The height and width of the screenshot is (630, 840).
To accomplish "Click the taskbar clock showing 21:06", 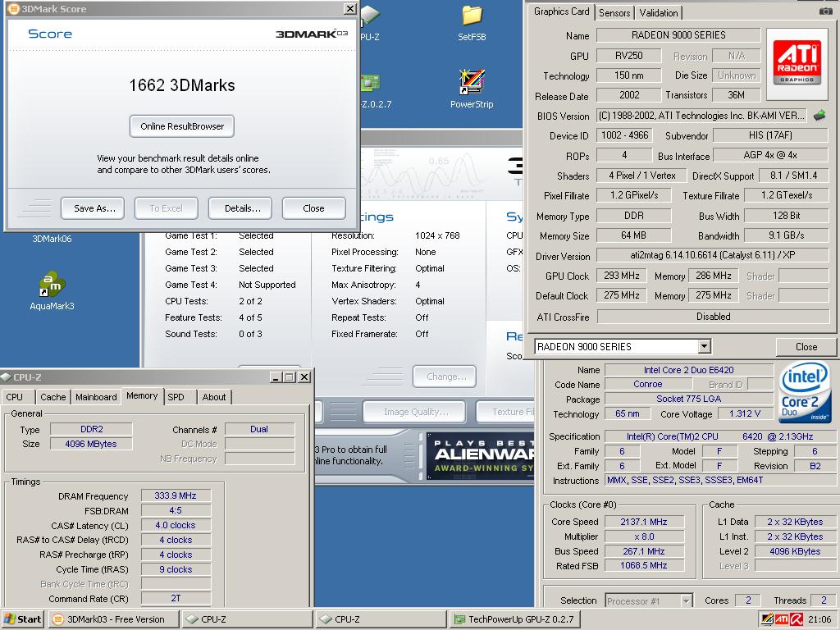I will (819, 620).
